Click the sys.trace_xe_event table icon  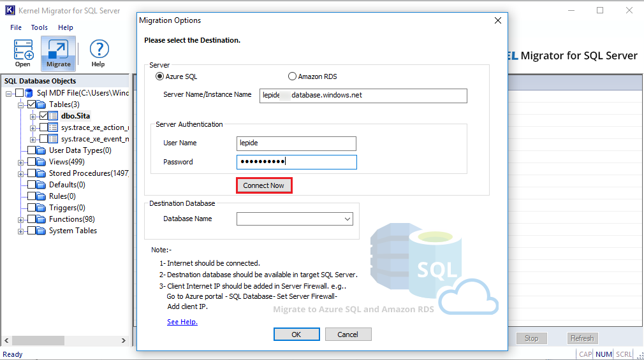click(x=53, y=139)
